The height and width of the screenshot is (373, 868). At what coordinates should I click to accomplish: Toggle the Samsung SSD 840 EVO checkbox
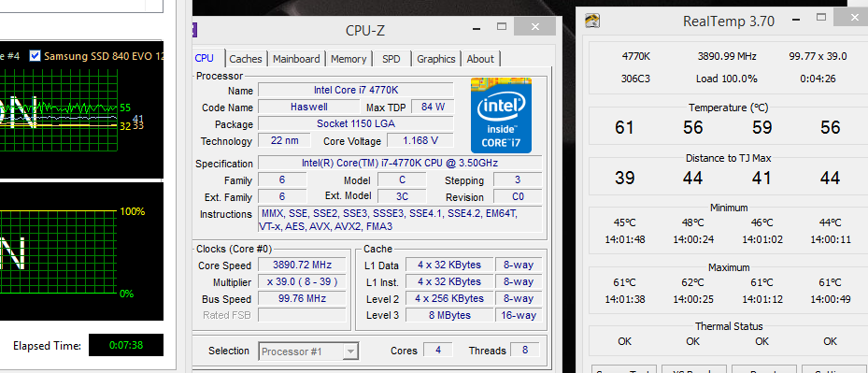[x=35, y=56]
